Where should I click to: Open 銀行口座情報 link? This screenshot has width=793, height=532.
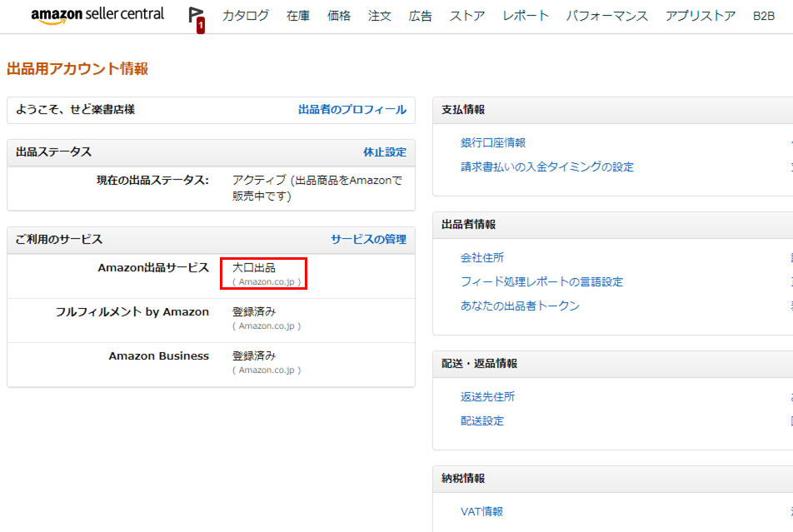coord(493,142)
